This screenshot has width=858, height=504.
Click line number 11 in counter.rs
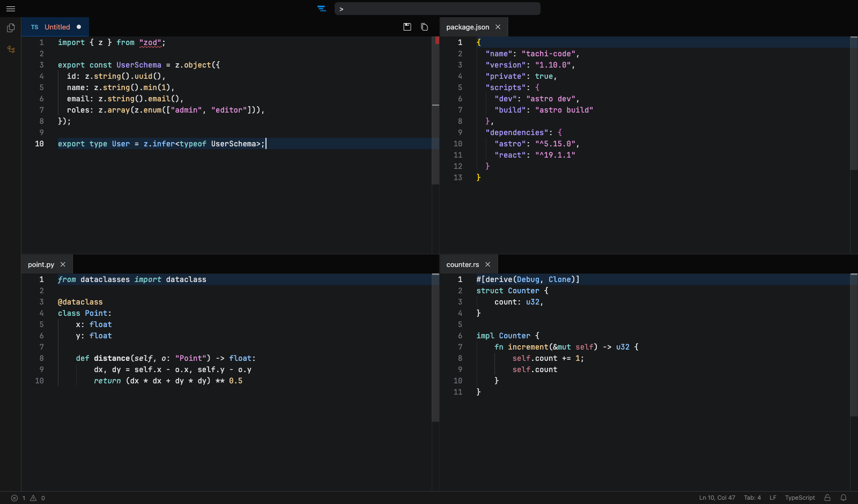coord(458,392)
